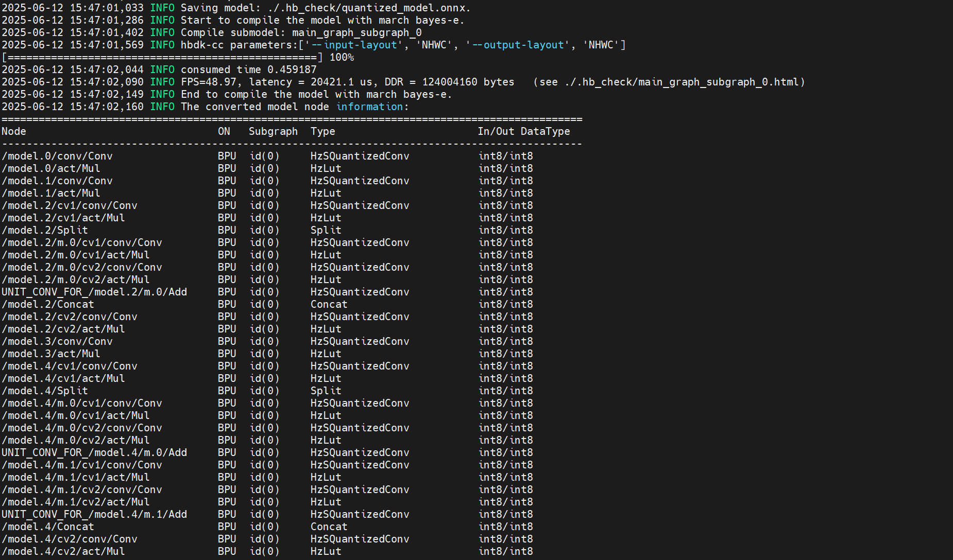Click the '/model.0/conv/Conv' node name
Viewport: 953px width, 560px height.
pyautogui.click(x=57, y=156)
